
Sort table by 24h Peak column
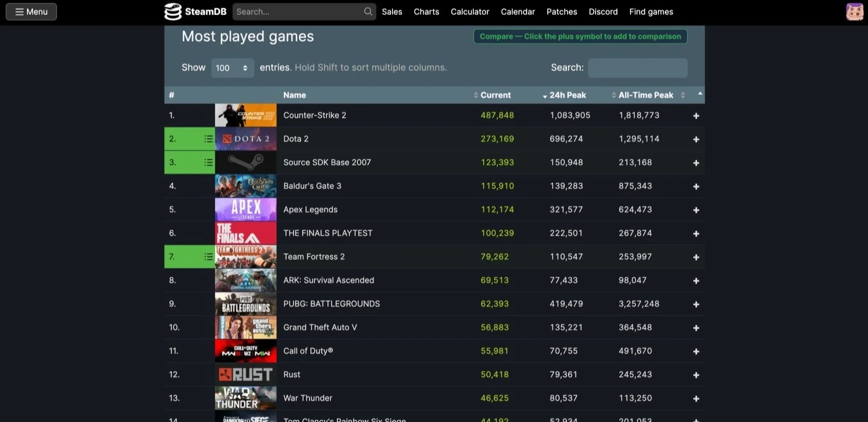567,95
